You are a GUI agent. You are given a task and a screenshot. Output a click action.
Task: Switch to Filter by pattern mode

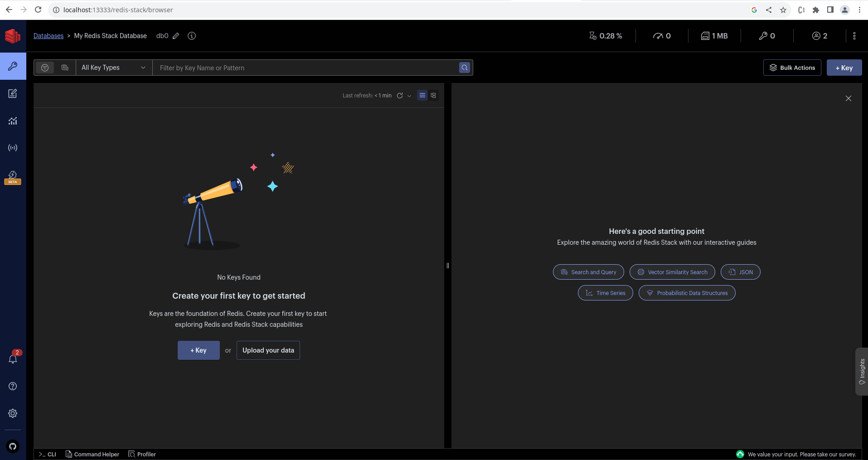click(45, 68)
